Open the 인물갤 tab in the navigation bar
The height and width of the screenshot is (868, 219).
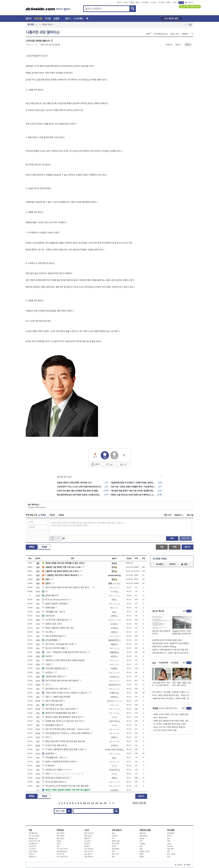[56, 19]
